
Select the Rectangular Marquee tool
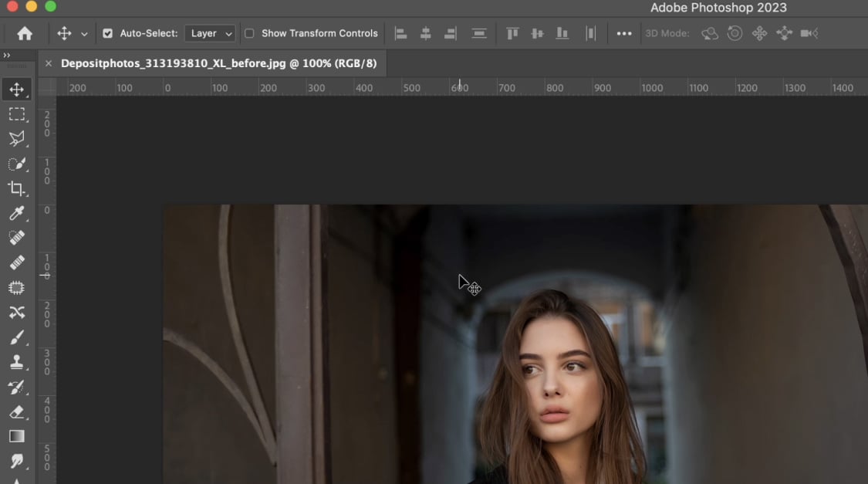point(17,114)
